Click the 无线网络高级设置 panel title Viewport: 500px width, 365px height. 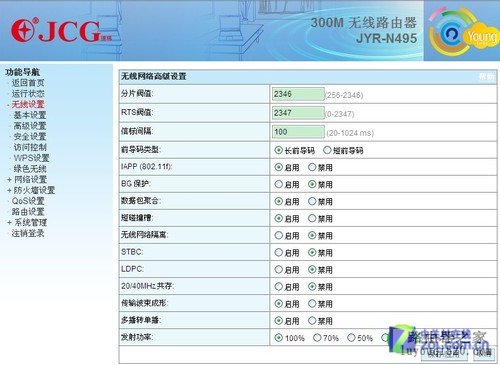click(153, 76)
